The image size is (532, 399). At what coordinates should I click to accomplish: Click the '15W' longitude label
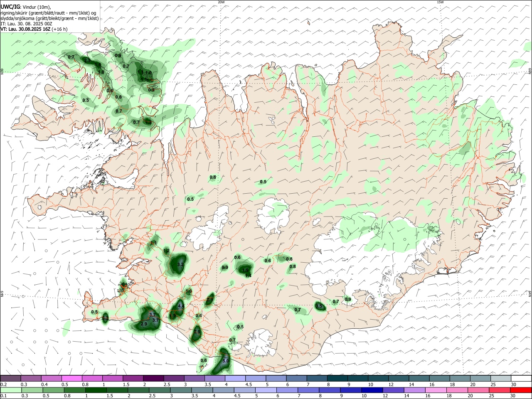(x=440, y=2)
